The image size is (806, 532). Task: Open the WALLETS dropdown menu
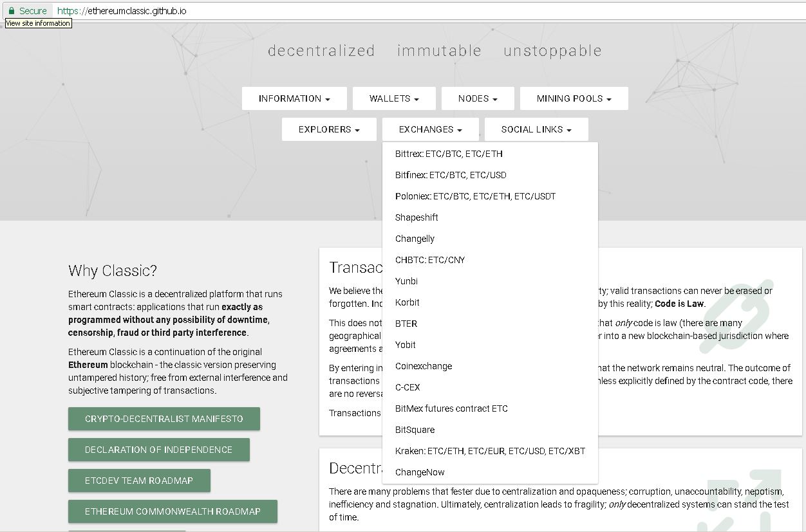pyautogui.click(x=394, y=98)
